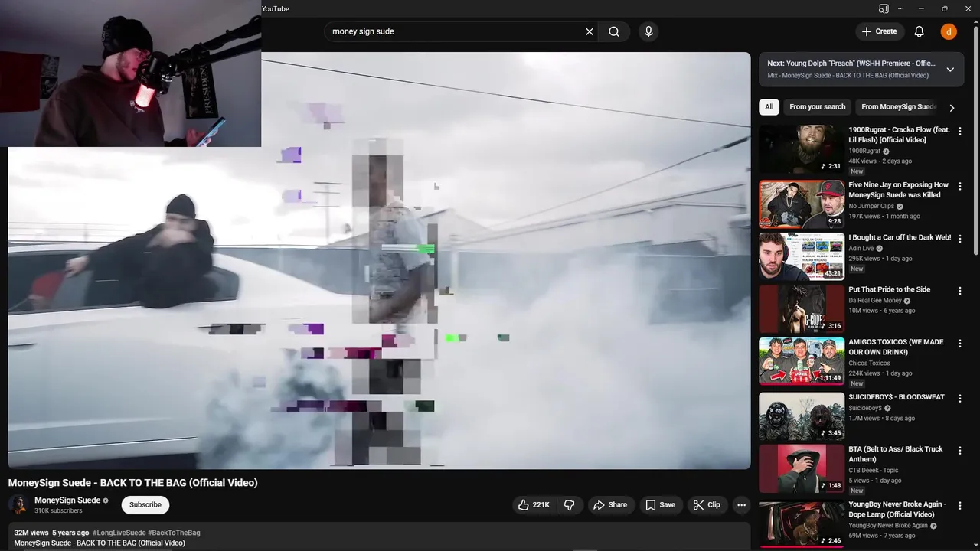Share the BACK TO THE BAG video
This screenshot has height=551, width=980.
pyautogui.click(x=610, y=505)
